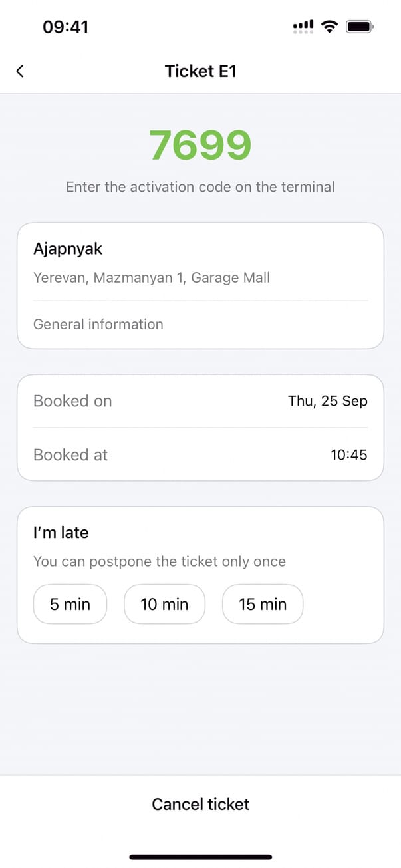Tap the Garage Mall address line
401x868 pixels.
(x=152, y=278)
